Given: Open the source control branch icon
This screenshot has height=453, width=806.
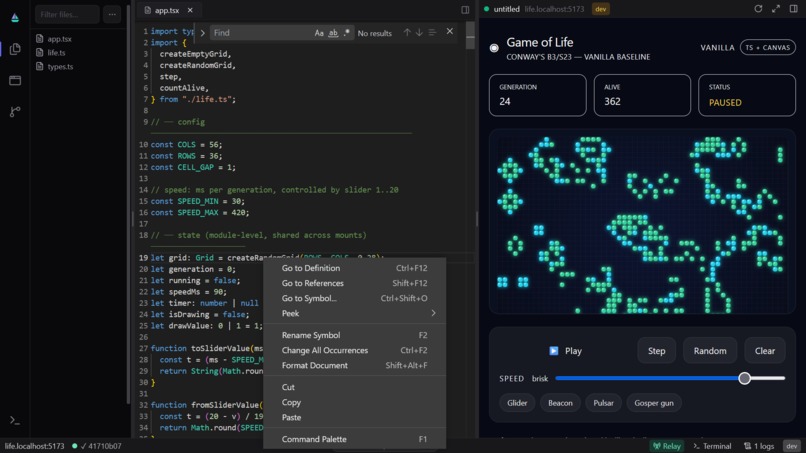Looking at the screenshot, I should (x=15, y=112).
